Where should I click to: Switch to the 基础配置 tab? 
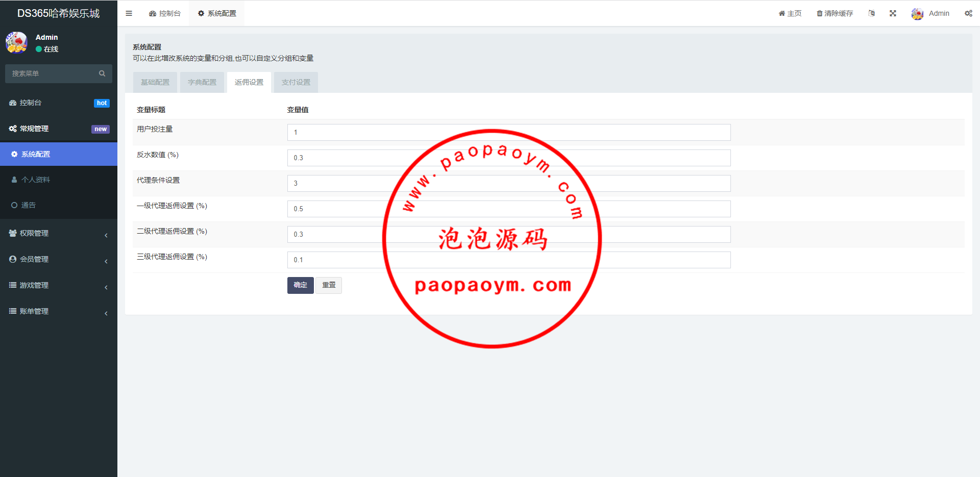pyautogui.click(x=155, y=82)
